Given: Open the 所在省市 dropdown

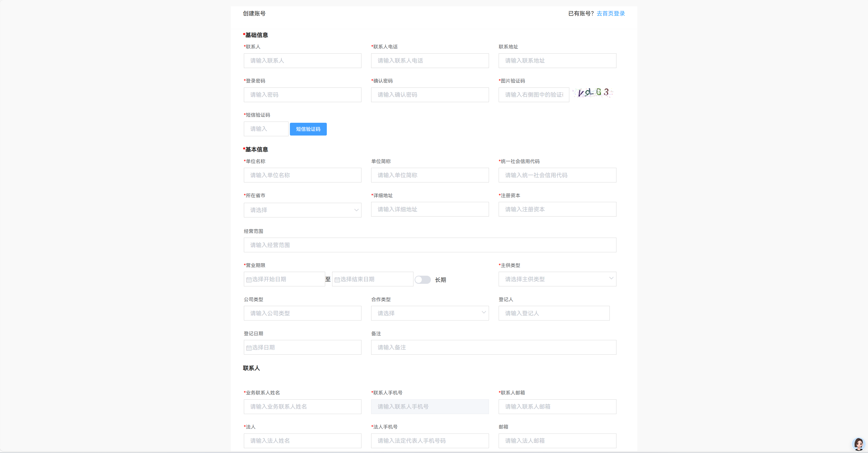Looking at the screenshot, I should 303,210.
